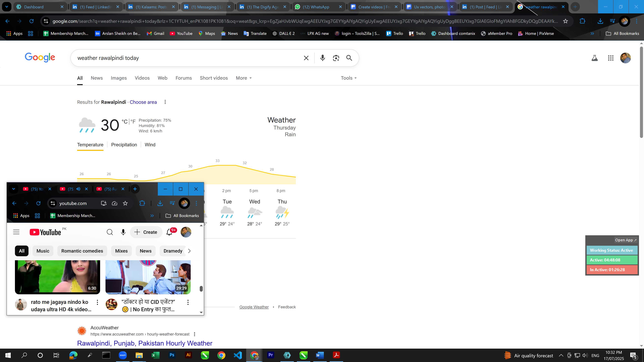Open the Google apps grid
The width and height of the screenshot is (644, 362).
610,58
